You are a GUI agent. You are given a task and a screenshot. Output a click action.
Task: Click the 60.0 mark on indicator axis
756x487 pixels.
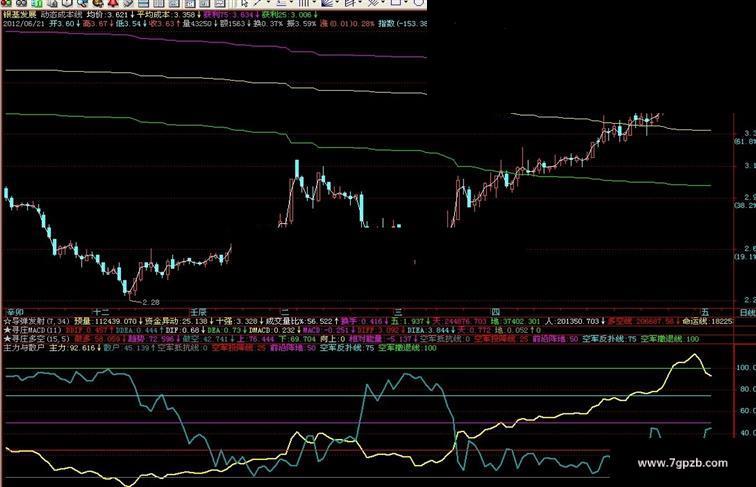click(746, 411)
